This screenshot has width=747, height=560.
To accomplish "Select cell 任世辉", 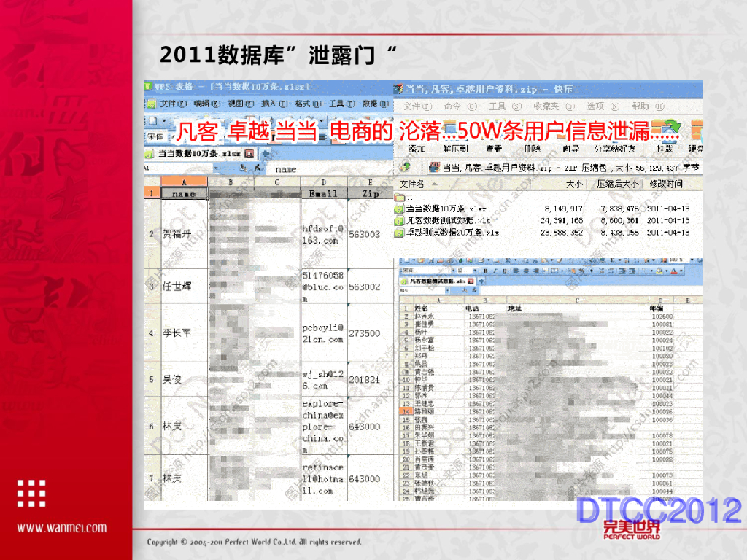I will click(185, 286).
